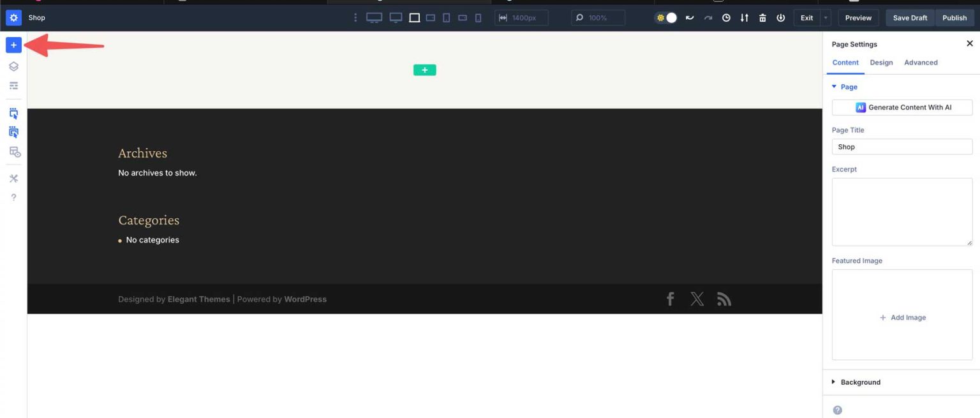Switch to the Design tab

tap(881, 62)
